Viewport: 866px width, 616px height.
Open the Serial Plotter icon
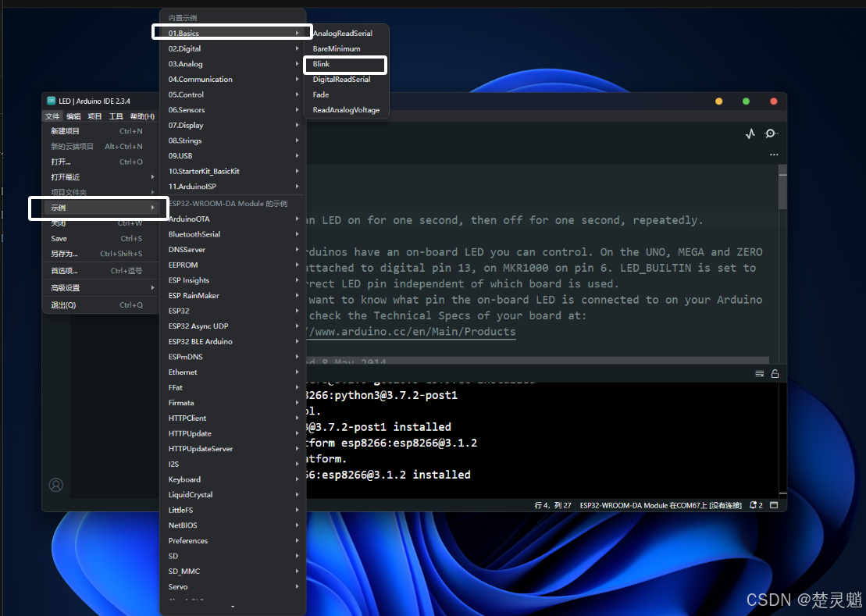tap(750, 134)
